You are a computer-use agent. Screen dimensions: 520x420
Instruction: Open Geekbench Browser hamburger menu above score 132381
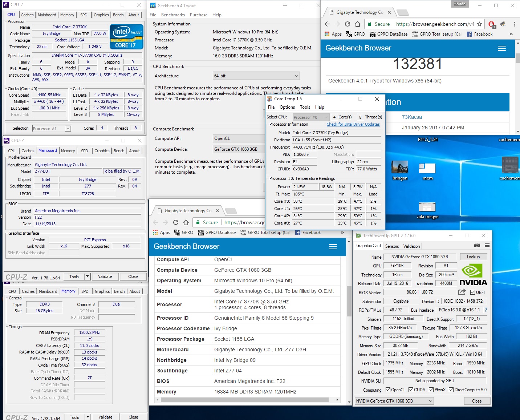point(502,48)
